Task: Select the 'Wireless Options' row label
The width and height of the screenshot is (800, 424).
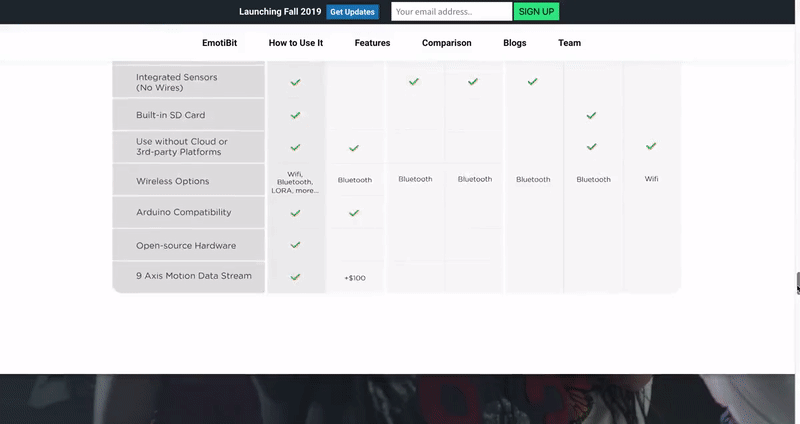Action: click(172, 181)
